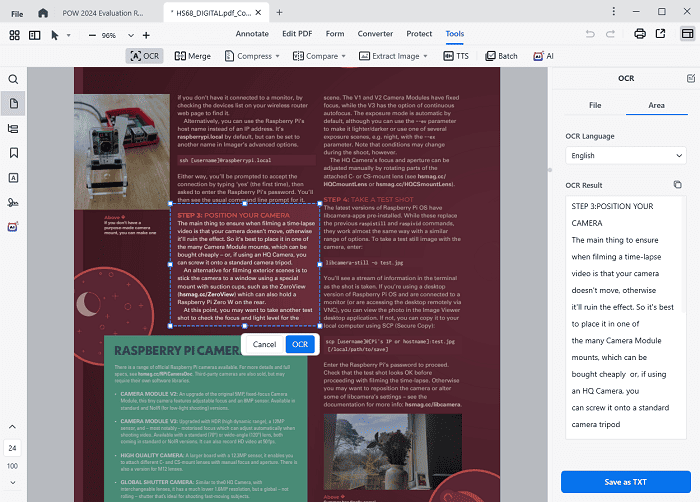Open the bookmarks panel

point(14,153)
